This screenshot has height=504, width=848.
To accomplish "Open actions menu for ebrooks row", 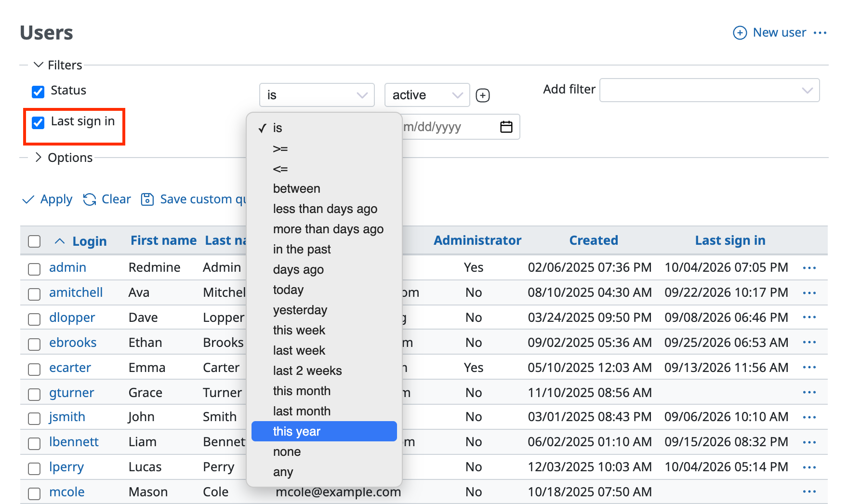I will tap(809, 343).
